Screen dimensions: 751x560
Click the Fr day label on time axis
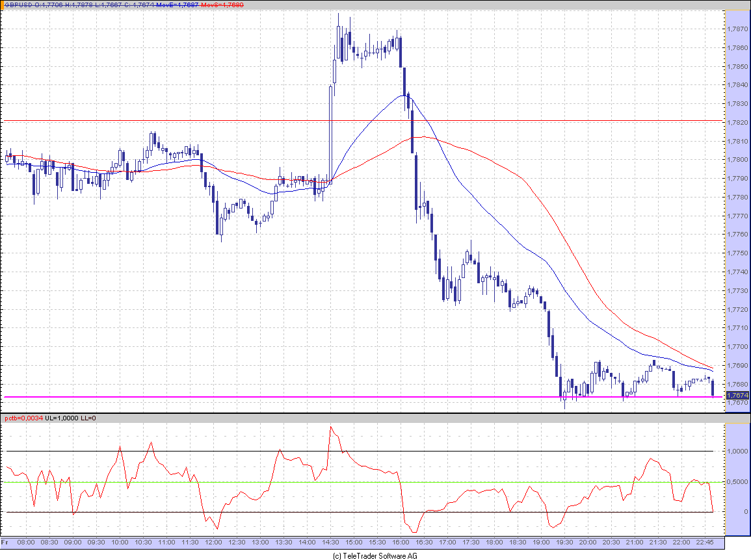pyautogui.click(x=5, y=542)
